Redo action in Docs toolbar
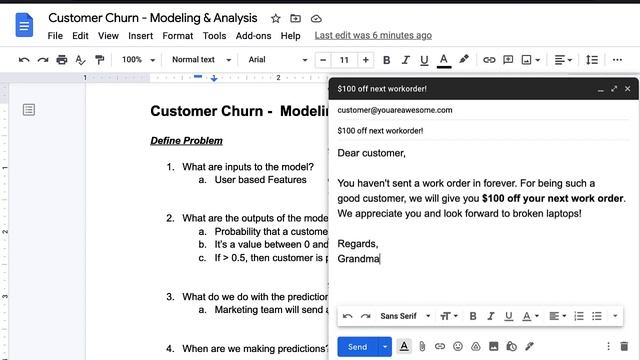The image size is (640, 360). pyautogui.click(x=43, y=60)
